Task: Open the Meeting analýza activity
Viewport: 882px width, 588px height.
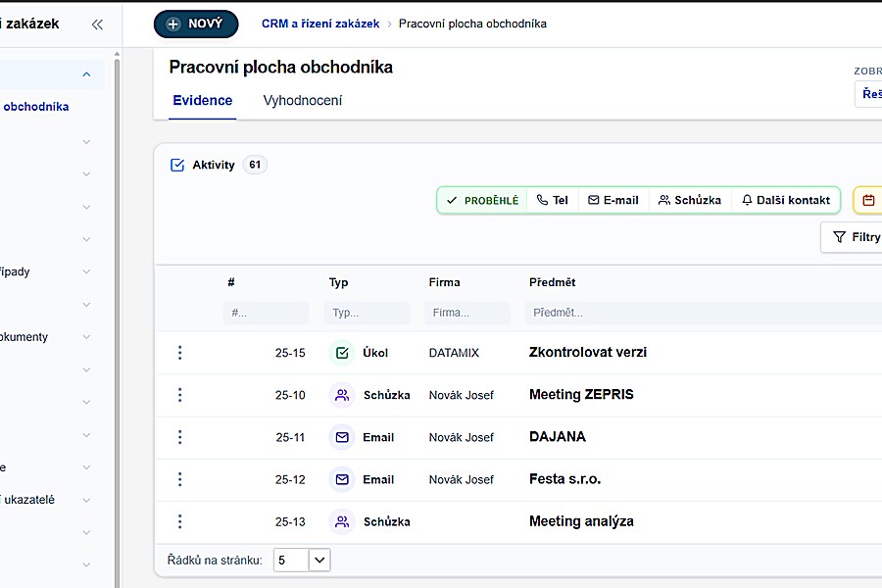Action: (x=581, y=521)
